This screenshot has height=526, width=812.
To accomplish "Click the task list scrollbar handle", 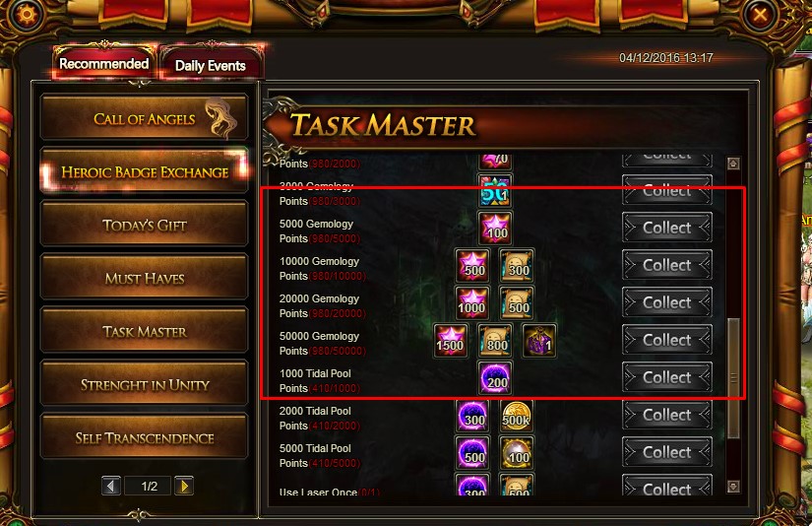I will (733, 378).
